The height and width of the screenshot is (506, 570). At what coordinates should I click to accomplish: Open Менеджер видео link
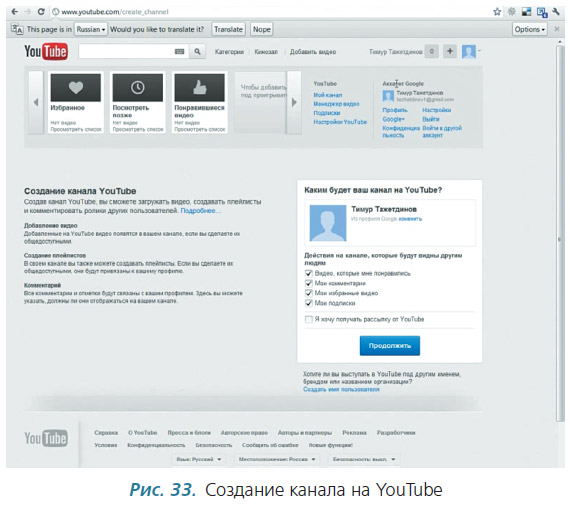(x=336, y=104)
